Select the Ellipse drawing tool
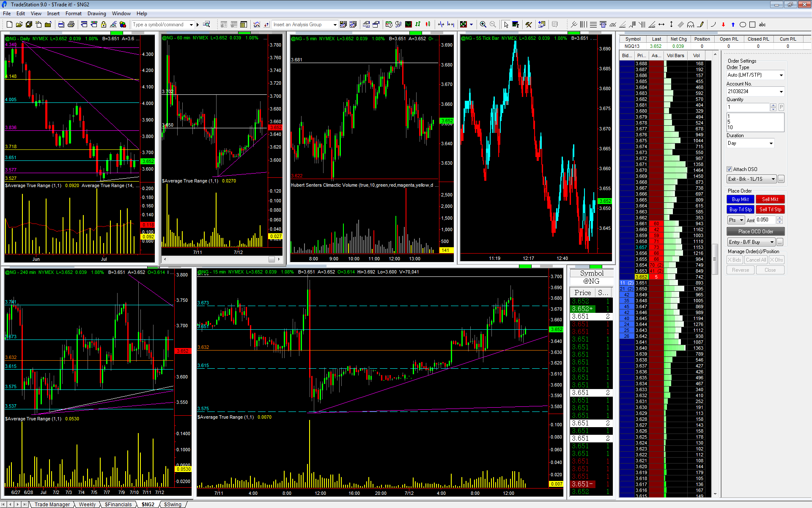 pyautogui.click(x=743, y=25)
